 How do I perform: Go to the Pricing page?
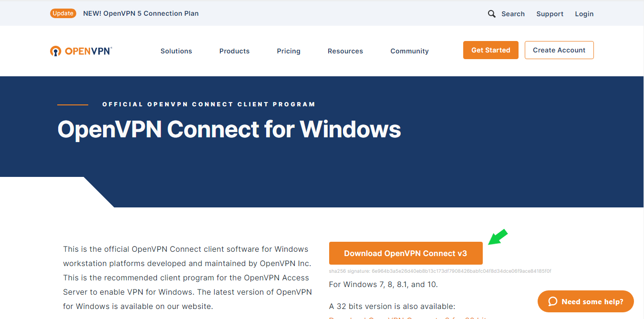(289, 51)
